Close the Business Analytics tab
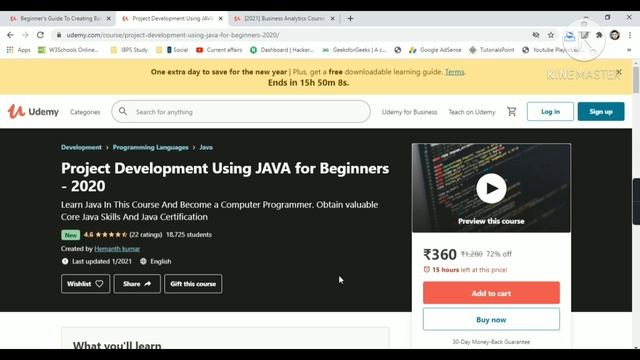This screenshot has width=640, height=360. point(332,18)
